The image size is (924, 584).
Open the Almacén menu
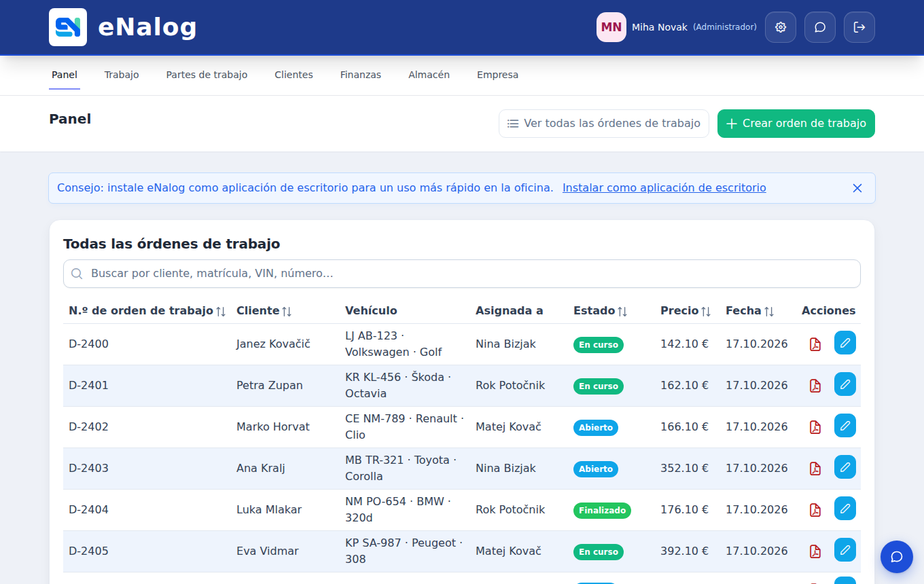[429, 75]
